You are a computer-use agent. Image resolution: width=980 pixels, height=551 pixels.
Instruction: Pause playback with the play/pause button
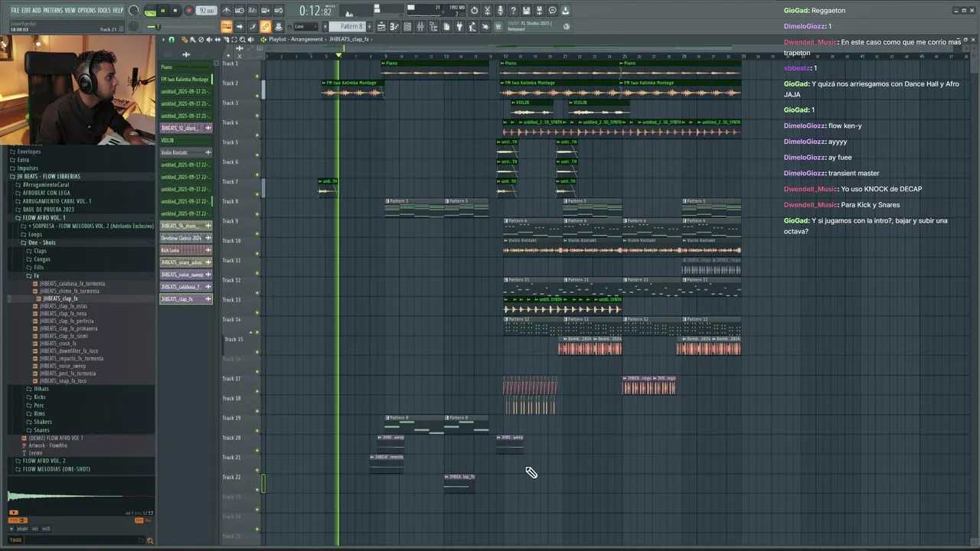(162, 11)
